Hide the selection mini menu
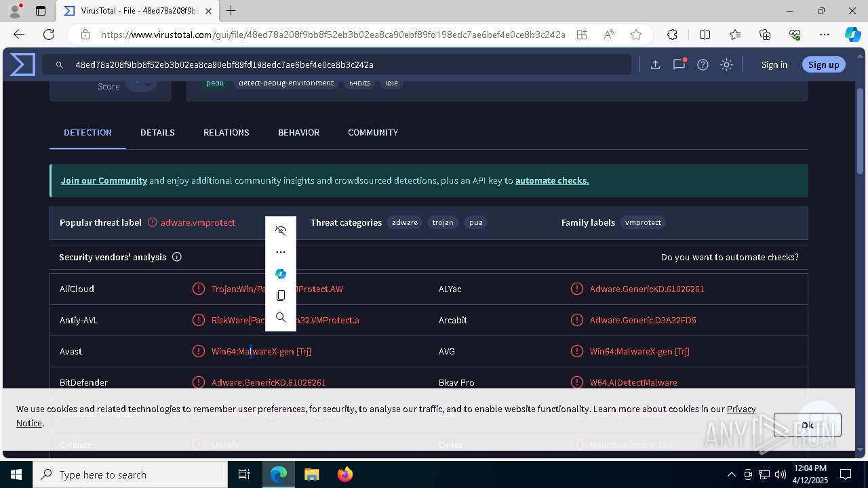Image resolution: width=868 pixels, height=488 pixels. (281, 230)
